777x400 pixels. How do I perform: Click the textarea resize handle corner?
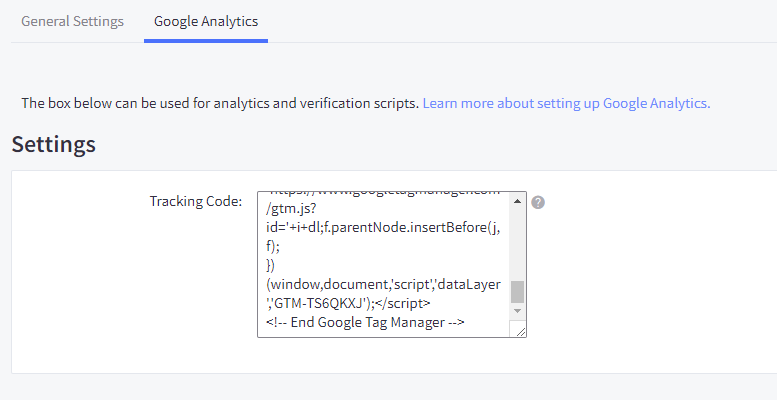point(520,331)
